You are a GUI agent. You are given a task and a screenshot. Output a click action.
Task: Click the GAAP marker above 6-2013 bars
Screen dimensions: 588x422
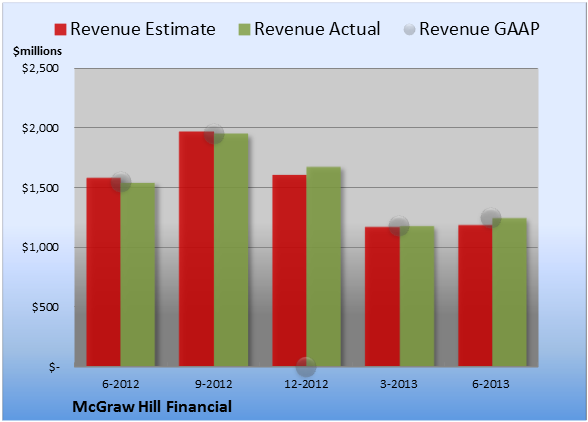(x=491, y=218)
